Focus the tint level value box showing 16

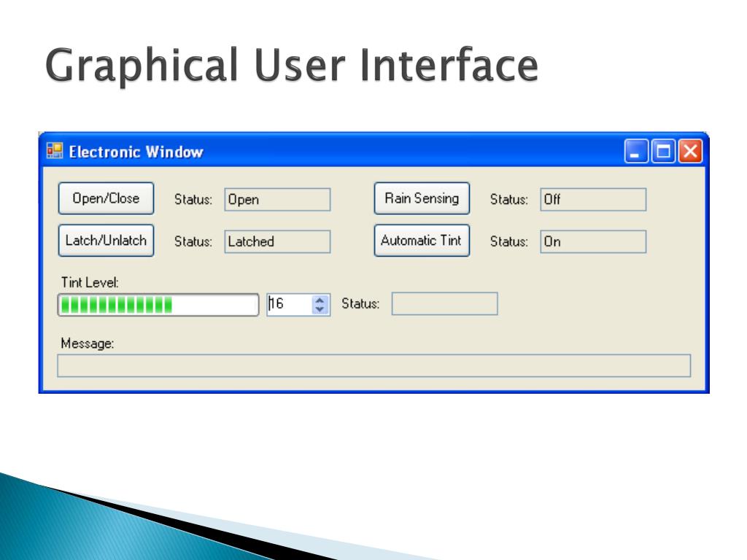(x=289, y=304)
